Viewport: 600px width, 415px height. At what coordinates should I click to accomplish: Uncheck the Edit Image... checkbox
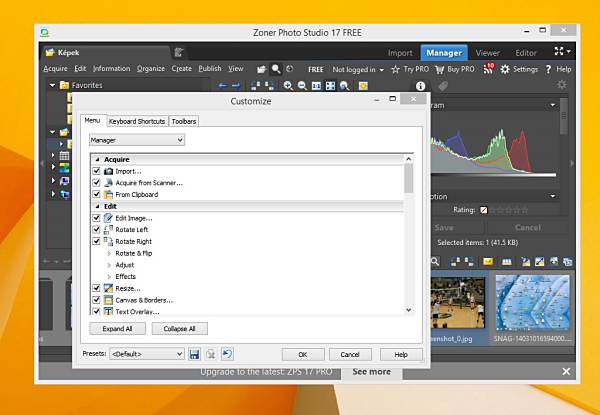tap(96, 218)
